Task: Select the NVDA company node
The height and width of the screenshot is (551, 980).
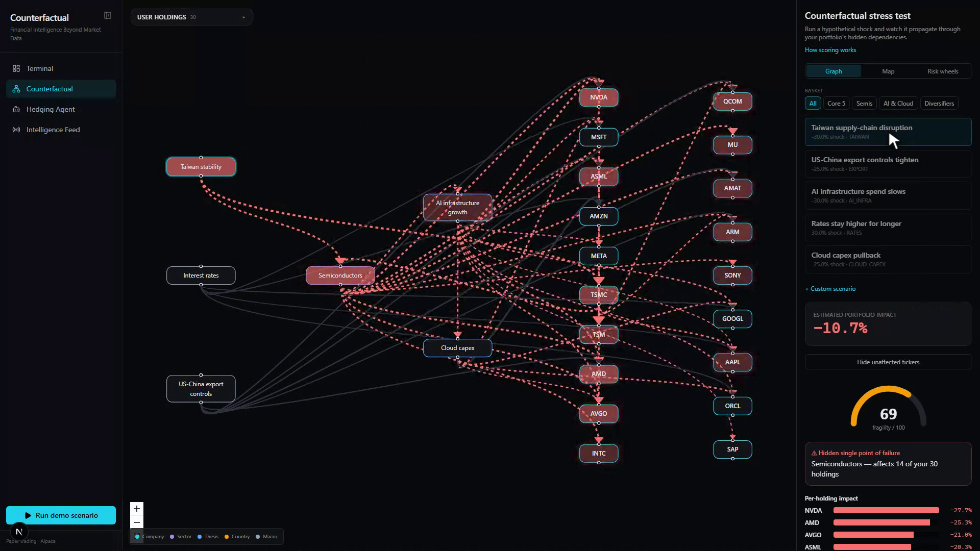Action: coord(599,97)
